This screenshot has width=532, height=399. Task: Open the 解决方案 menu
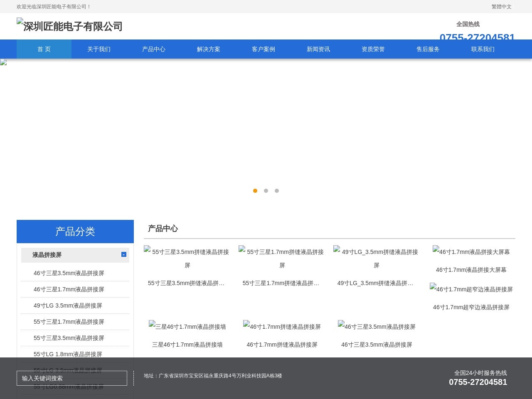pos(208,49)
